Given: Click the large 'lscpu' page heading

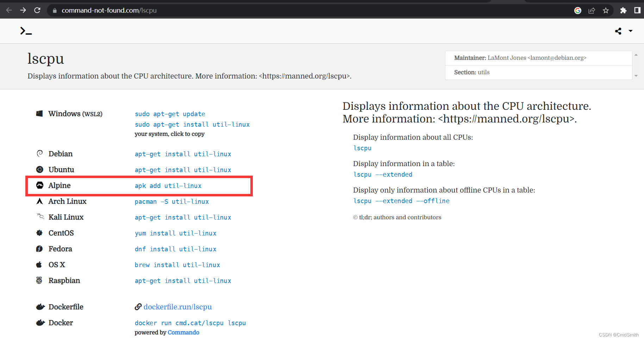Looking at the screenshot, I should tap(46, 58).
